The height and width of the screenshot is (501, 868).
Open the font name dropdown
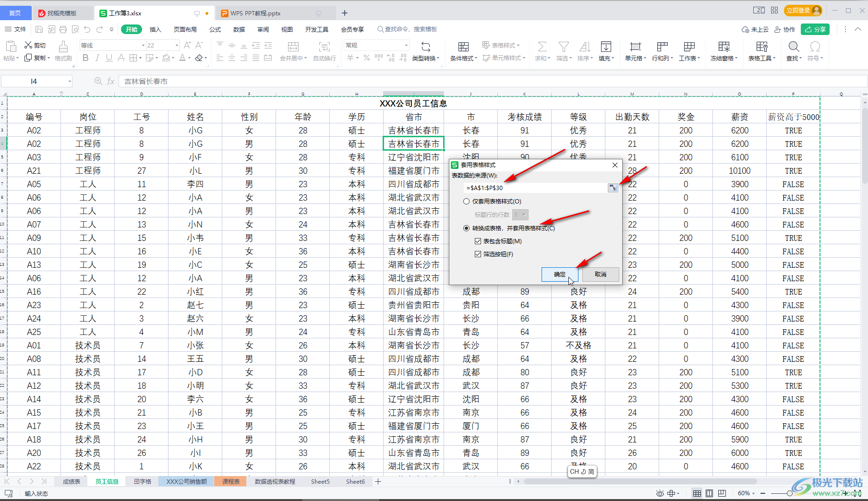[143, 45]
